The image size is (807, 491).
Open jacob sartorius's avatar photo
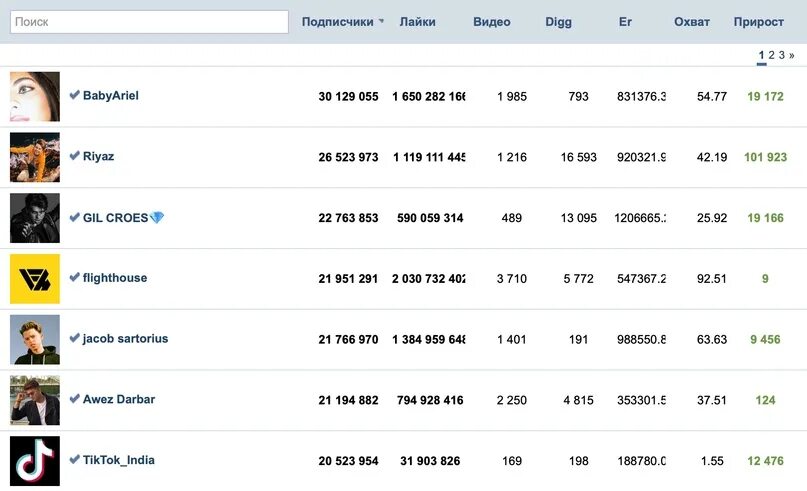[x=35, y=340]
